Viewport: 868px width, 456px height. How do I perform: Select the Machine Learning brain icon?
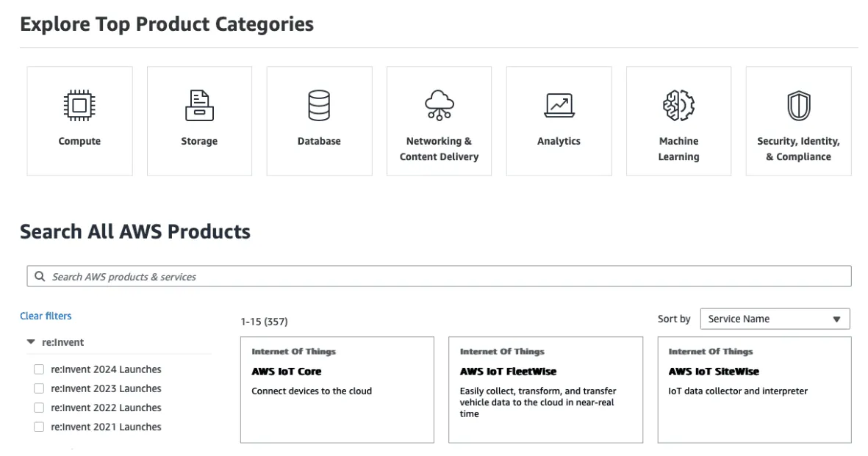tap(678, 106)
